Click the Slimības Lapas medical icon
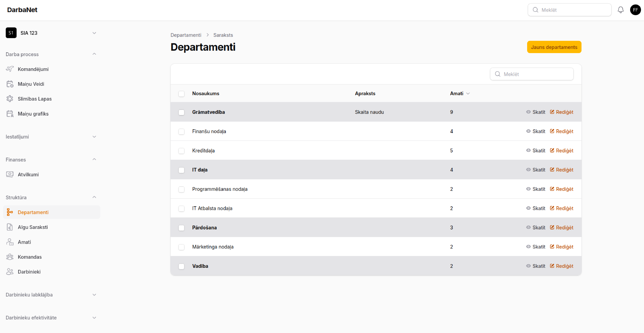 pos(10,99)
